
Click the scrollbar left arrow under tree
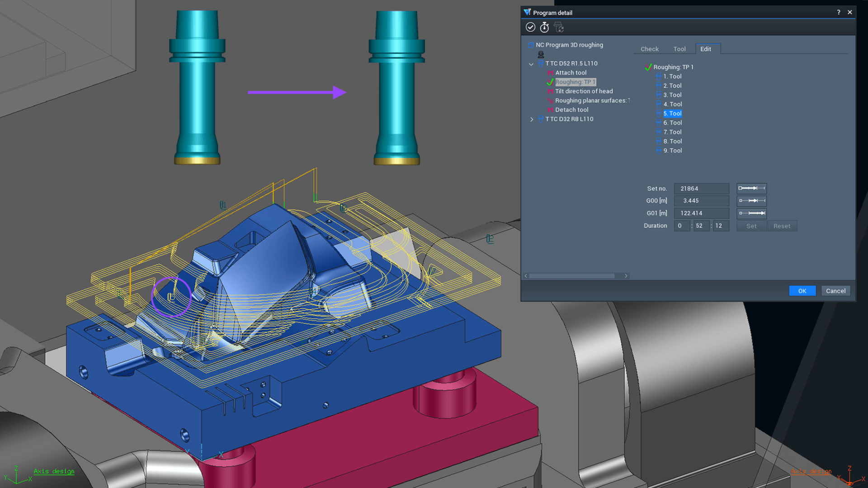click(x=526, y=275)
